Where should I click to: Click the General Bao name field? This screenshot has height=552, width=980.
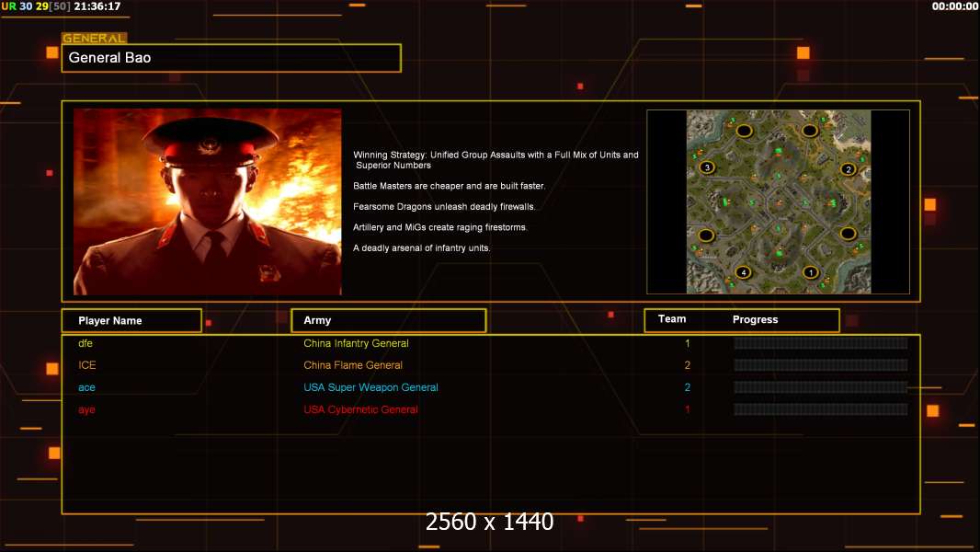coord(232,58)
